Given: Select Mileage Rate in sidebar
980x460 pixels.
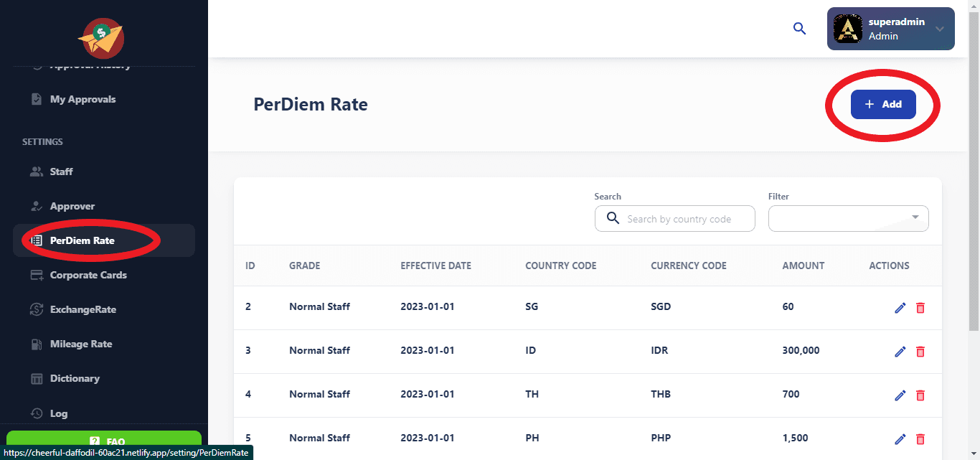Looking at the screenshot, I should click(x=80, y=344).
